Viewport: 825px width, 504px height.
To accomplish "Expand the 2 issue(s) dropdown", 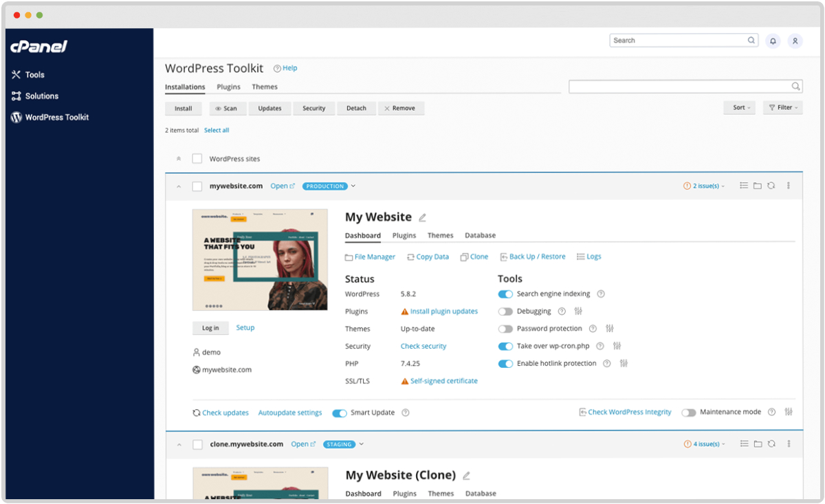I will pyautogui.click(x=704, y=186).
